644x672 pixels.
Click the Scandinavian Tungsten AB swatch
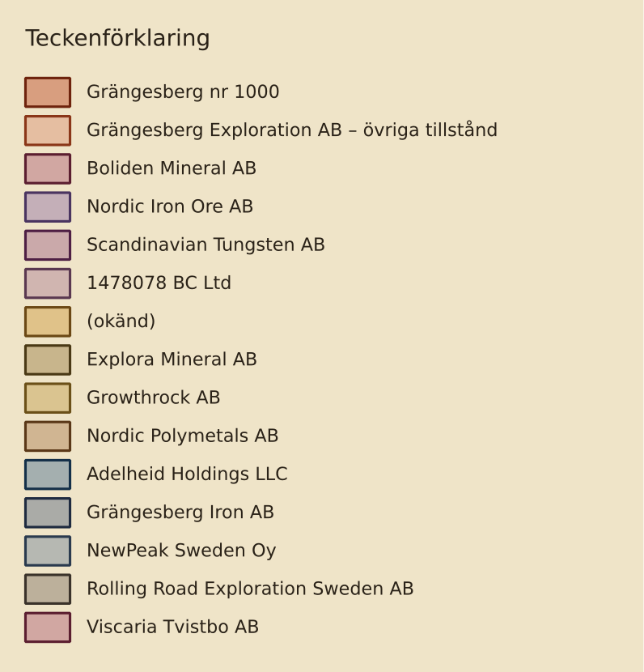(48, 245)
